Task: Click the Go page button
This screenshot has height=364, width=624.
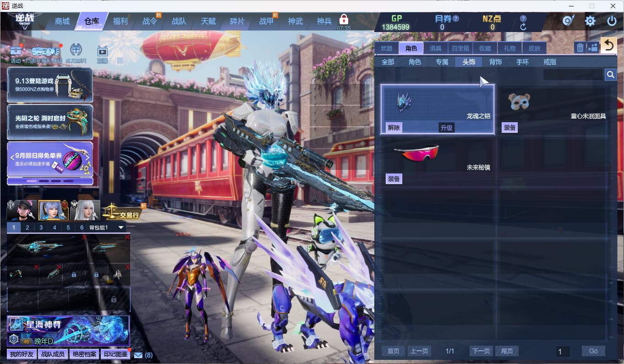Action: (594, 351)
